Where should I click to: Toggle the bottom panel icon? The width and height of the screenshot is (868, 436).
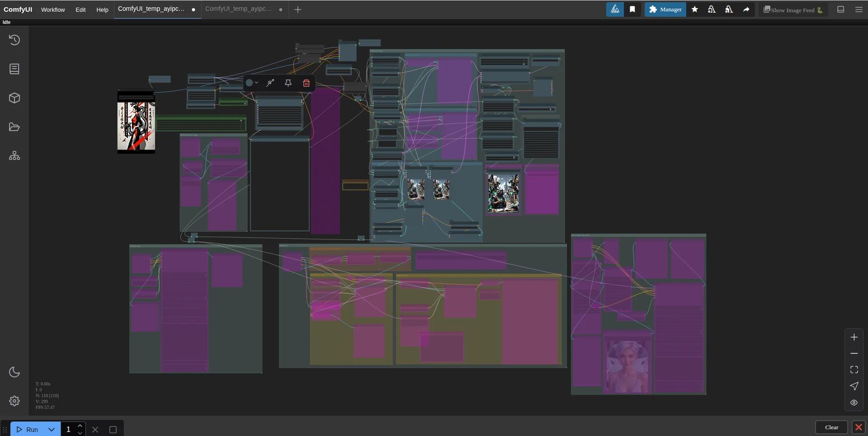click(x=841, y=9)
